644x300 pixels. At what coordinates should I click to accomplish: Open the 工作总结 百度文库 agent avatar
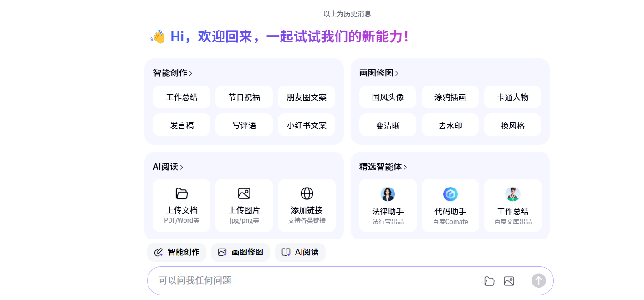(513, 193)
